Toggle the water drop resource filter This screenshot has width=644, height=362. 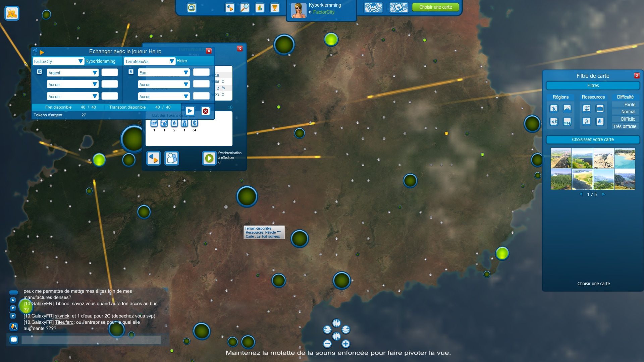click(600, 121)
